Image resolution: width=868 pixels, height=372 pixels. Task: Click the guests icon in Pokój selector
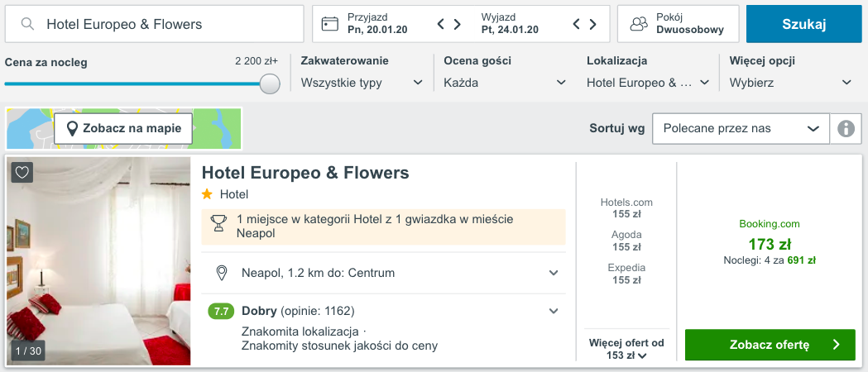click(x=639, y=24)
